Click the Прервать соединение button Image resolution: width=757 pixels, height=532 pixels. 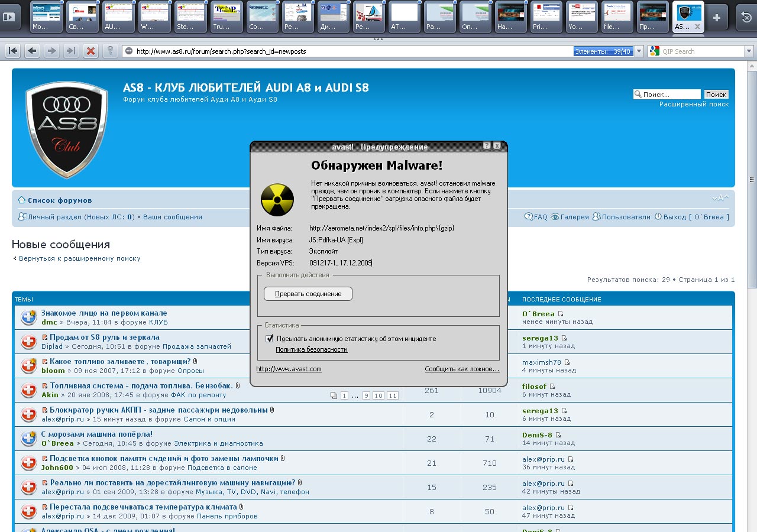308,294
